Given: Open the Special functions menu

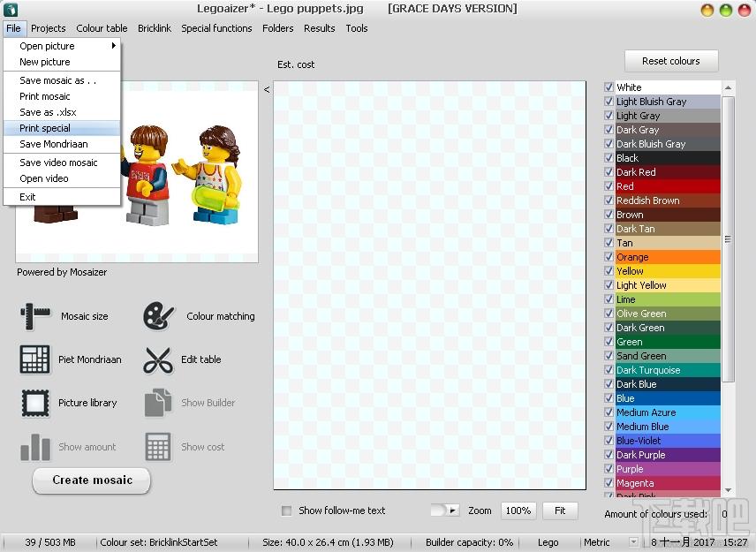Looking at the screenshot, I should (x=216, y=28).
